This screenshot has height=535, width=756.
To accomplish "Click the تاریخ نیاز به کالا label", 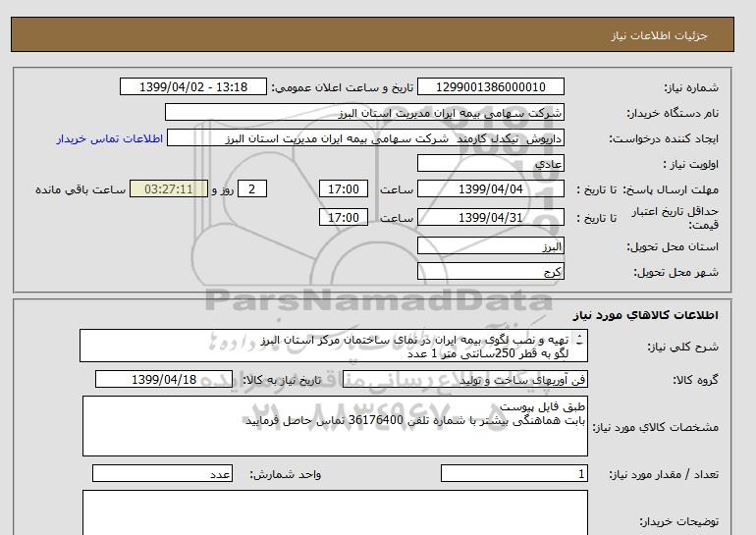I will point(282,380).
